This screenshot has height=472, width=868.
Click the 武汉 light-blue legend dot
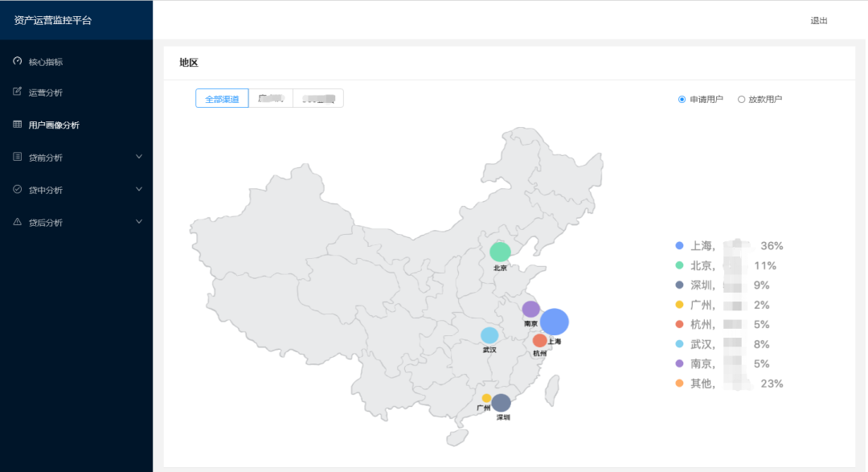point(679,344)
